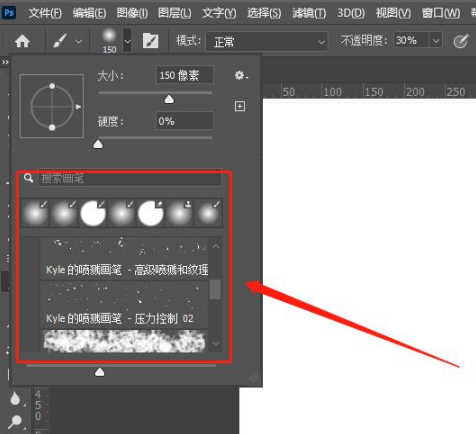Image resolution: width=476 pixels, height=434 pixels.
Task: Select the first recent soft round brush
Action: point(35,213)
